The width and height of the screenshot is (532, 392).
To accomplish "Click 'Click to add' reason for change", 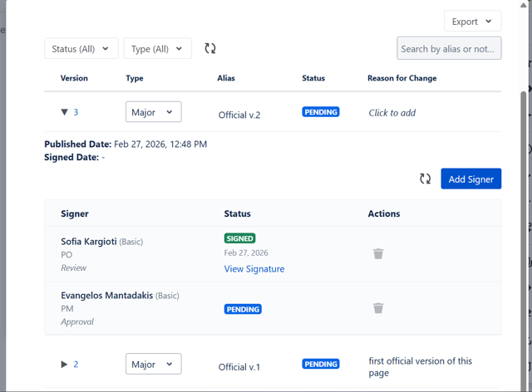I will click(392, 113).
